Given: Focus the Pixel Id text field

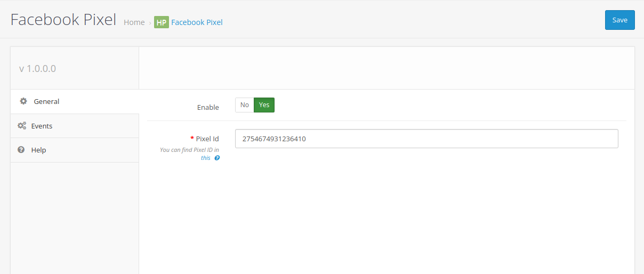Looking at the screenshot, I should coord(426,139).
